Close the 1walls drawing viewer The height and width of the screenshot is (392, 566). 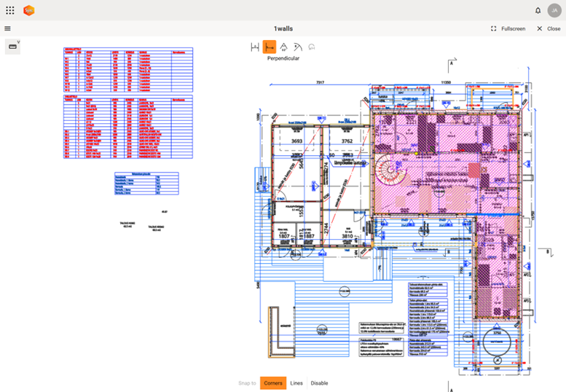point(549,28)
